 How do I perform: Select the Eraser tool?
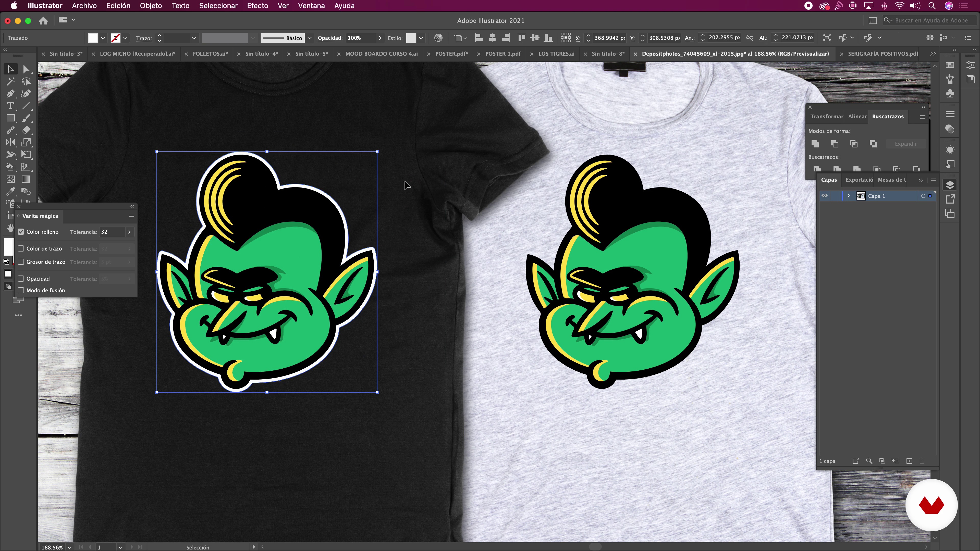26,130
